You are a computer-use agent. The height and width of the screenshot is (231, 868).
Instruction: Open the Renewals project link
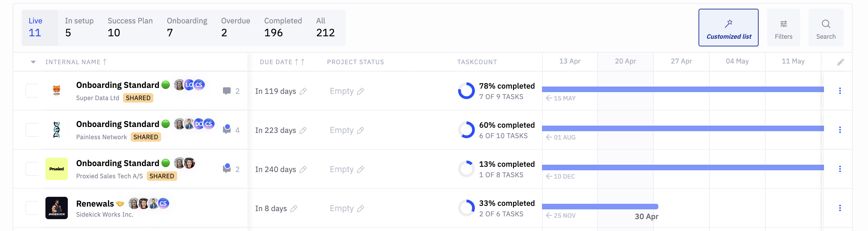95,204
